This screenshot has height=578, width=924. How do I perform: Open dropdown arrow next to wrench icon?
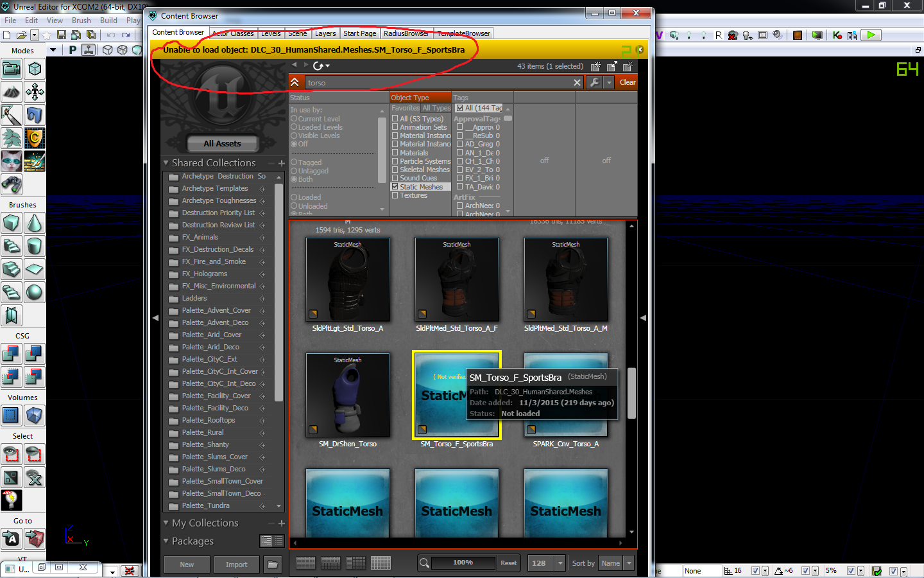pyautogui.click(x=609, y=82)
